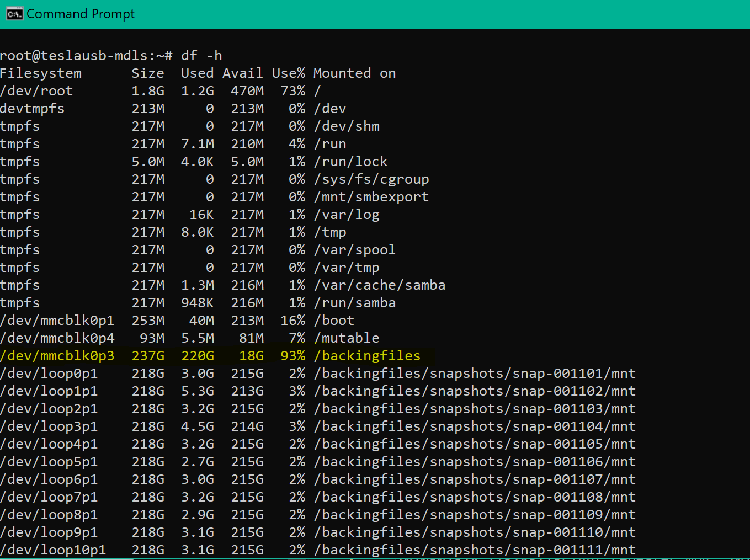750x560 pixels.
Task: Click the '73%' usage of /dev/root
Action: click(292, 91)
